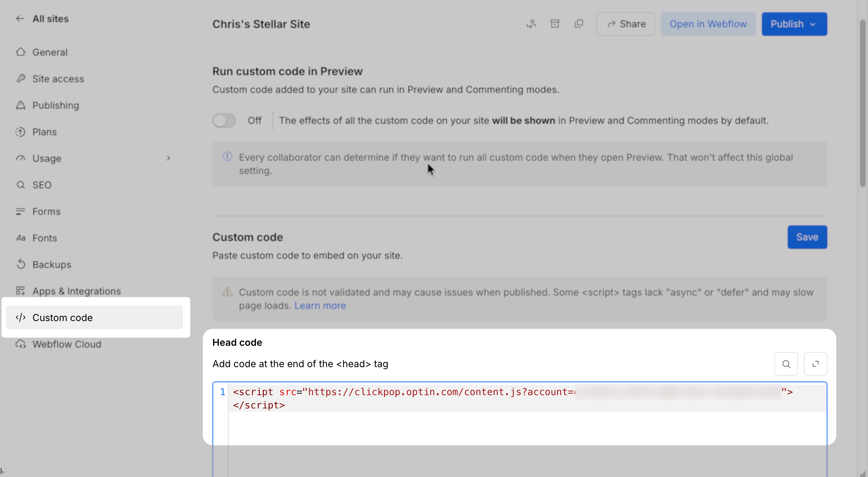Click the Share button
868x477 pixels.
tap(626, 24)
